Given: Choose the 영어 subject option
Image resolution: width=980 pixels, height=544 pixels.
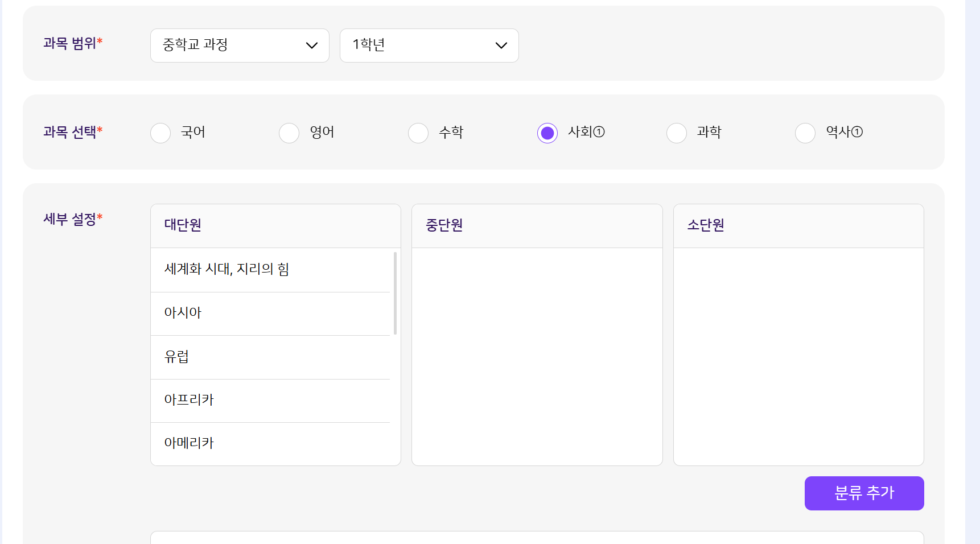Looking at the screenshot, I should pos(289,133).
